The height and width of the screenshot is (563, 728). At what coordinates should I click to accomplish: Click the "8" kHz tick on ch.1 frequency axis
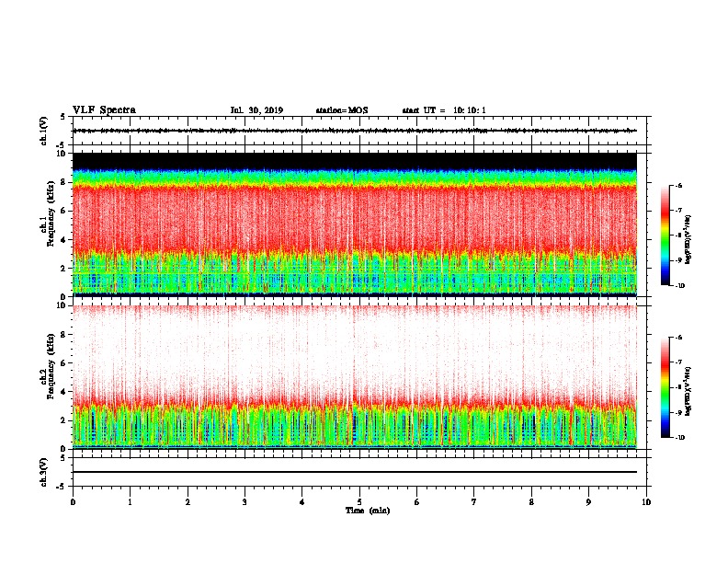click(x=65, y=182)
